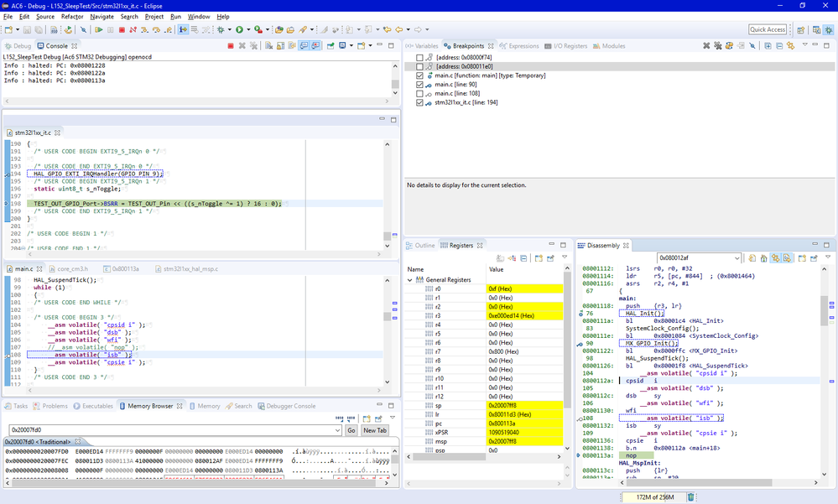Viewport: 838px width, 504px height.
Task: Click Scroll Lock icon in Console view
Action: click(280, 46)
